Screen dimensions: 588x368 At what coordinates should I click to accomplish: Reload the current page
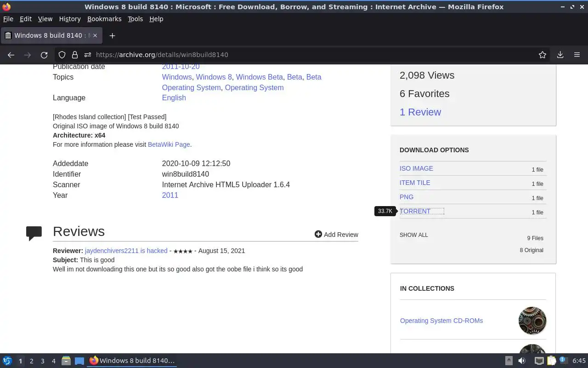click(x=44, y=55)
